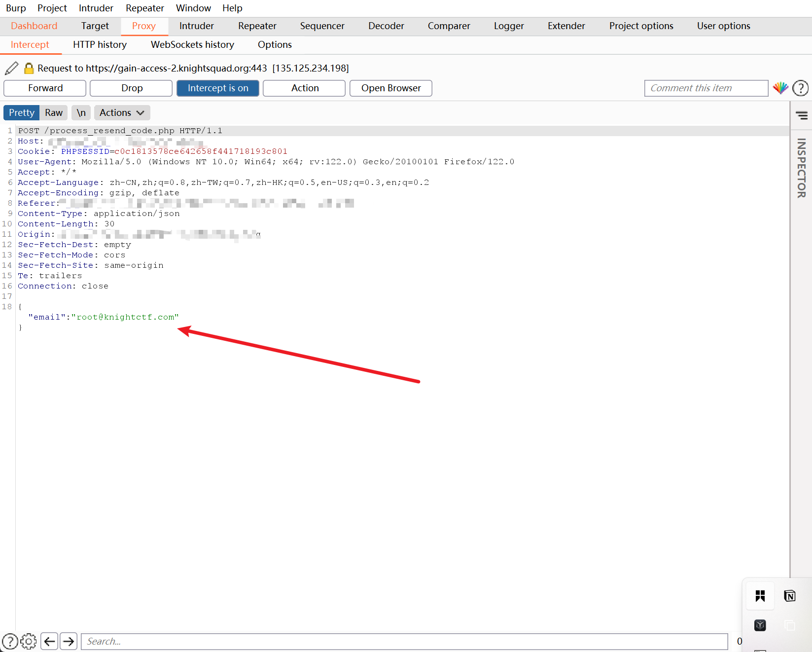Image resolution: width=812 pixels, height=652 pixels.
Task: Open the Window menu
Action: click(x=193, y=8)
